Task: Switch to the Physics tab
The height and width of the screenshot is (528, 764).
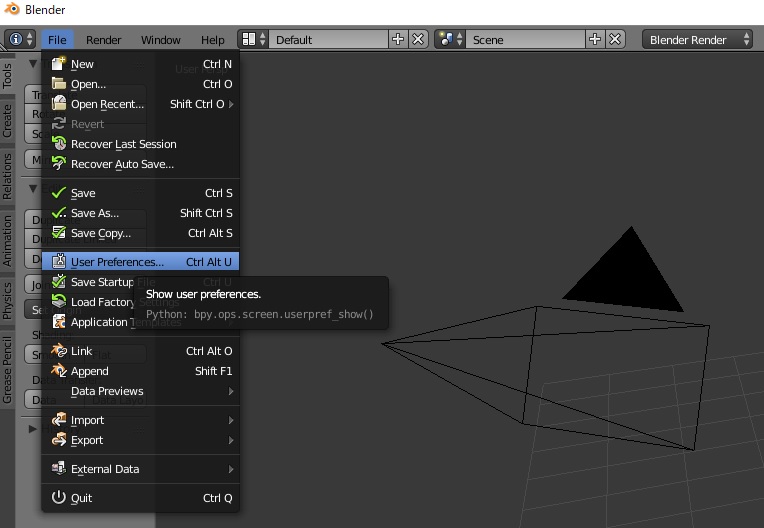Action: coord(7,301)
